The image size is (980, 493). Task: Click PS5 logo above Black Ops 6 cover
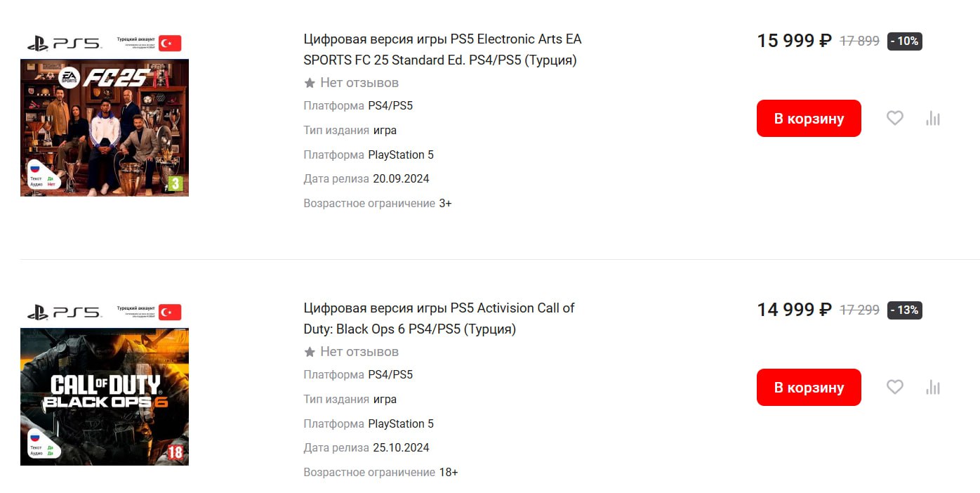point(64,313)
